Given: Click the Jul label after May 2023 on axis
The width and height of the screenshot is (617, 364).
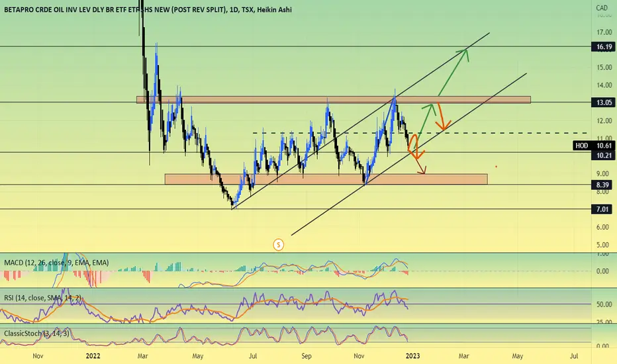Looking at the screenshot, I should point(574,356).
